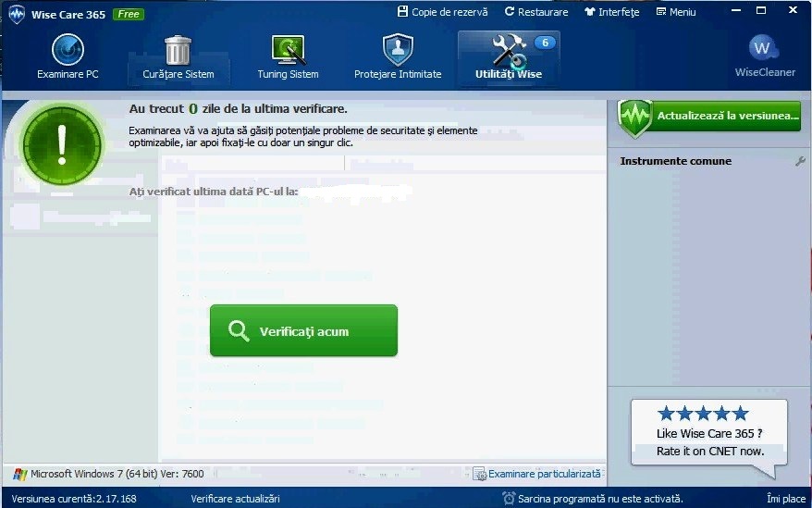812x508 pixels.
Task: Click the Îmi place link
Action: click(x=786, y=499)
